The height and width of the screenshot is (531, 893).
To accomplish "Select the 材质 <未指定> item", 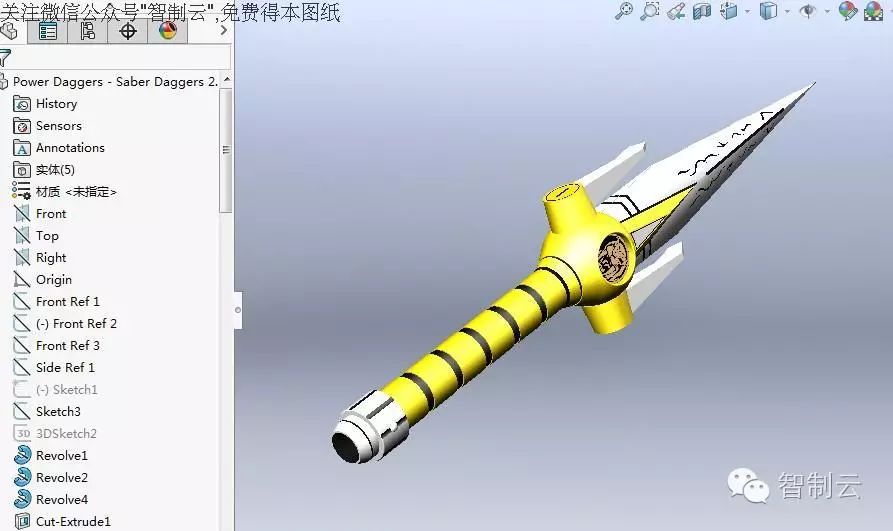I will [x=76, y=192].
